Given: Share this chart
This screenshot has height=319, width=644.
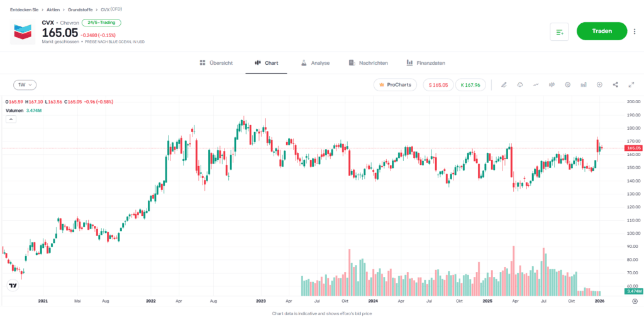Looking at the screenshot, I should point(615,85).
